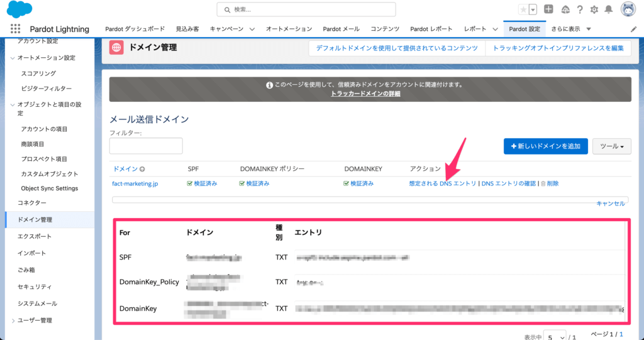Image resolution: width=644 pixels, height=340 pixels.
Task: Click DNS エントリの確認 link
Action: 508,184
